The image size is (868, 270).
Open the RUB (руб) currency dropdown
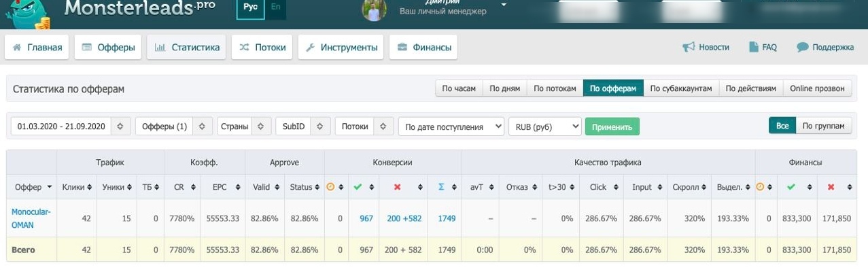pos(545,126)
